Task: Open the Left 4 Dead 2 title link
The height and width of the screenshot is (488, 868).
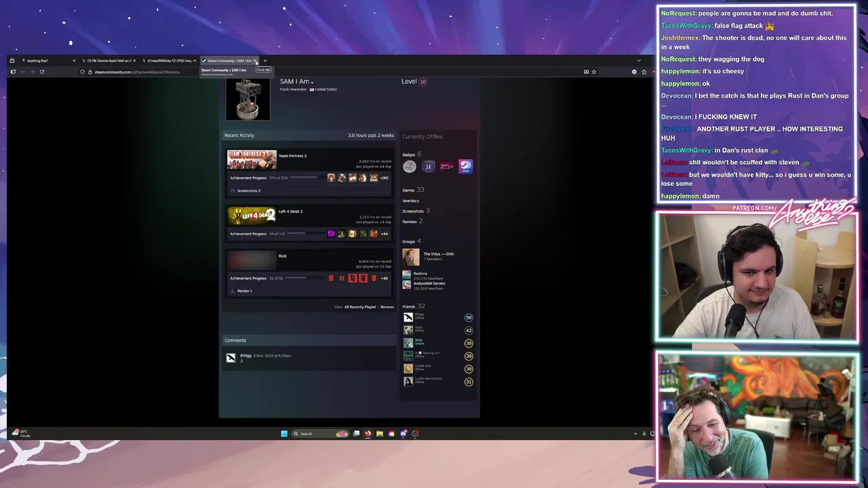Action: (290, 211)
